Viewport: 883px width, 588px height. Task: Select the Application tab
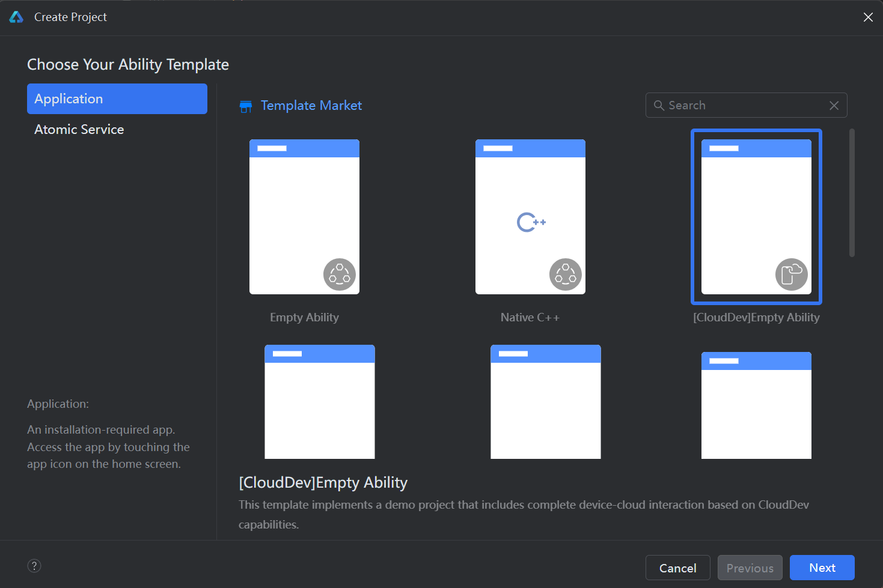click(x=117, y=99)
